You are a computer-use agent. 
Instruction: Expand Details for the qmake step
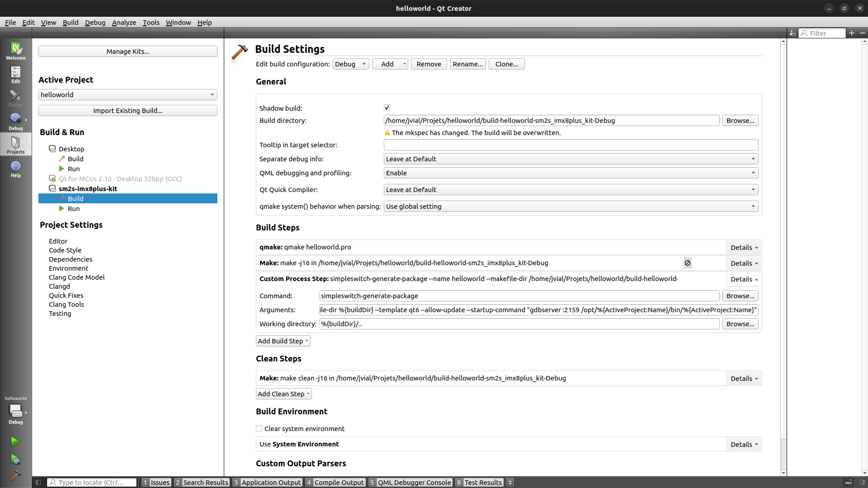(x=744, y=248)
